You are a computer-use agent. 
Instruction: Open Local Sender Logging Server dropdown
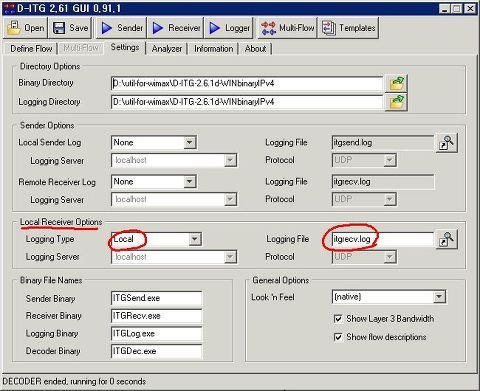pos(230,160)
